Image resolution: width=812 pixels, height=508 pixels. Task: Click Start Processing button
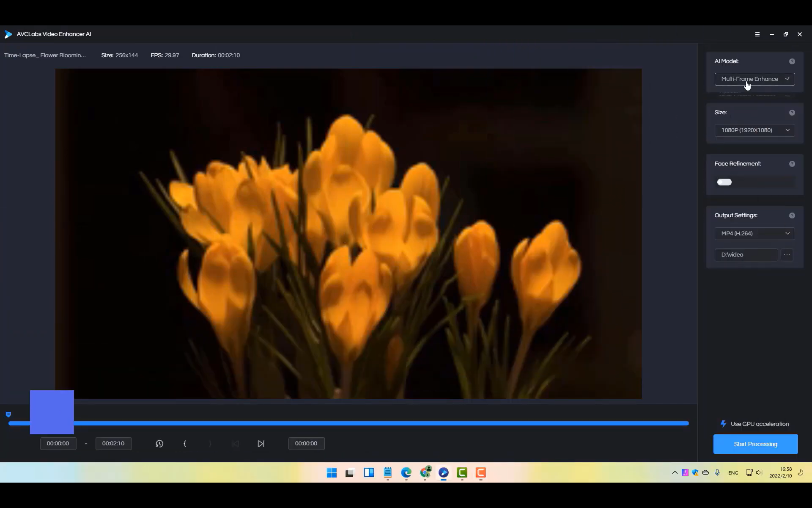click(756, 444)
